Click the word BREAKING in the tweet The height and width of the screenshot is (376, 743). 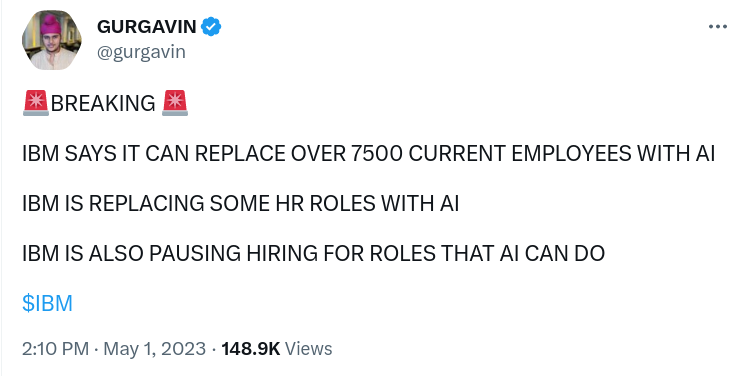[x=103, y=103]
